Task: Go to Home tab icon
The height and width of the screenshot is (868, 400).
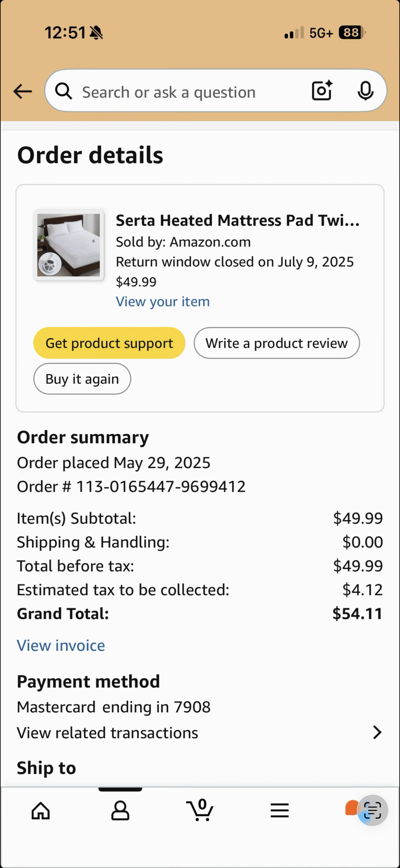Action: (x=41, y=810)
